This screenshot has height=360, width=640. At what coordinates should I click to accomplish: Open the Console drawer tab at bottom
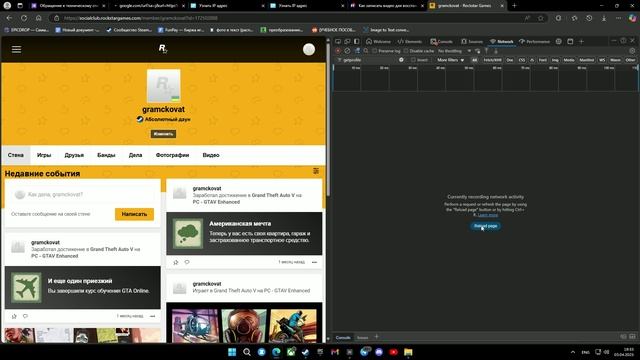343,338
